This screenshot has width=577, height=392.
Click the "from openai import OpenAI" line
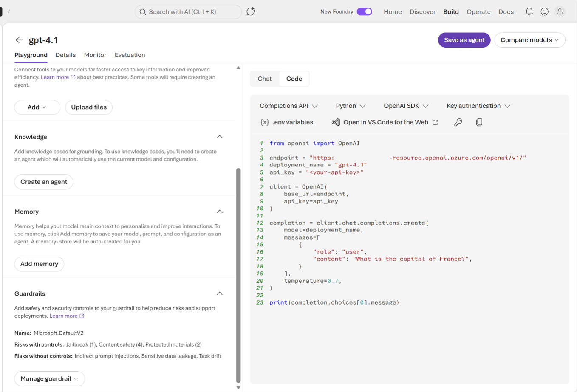[x=314, y=143]
